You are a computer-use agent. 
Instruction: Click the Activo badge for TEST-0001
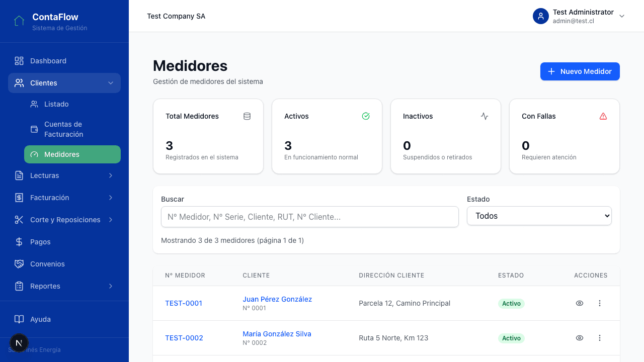click(511, 303)
